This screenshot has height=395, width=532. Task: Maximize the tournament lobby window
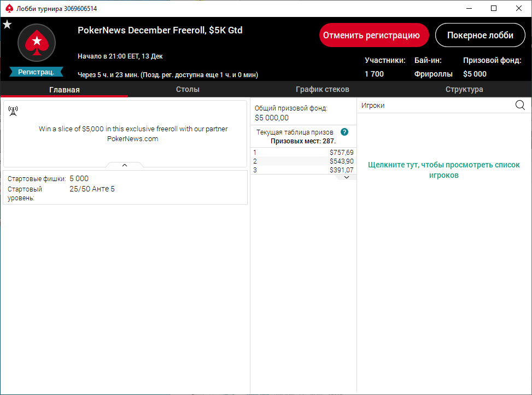(494, 9)
